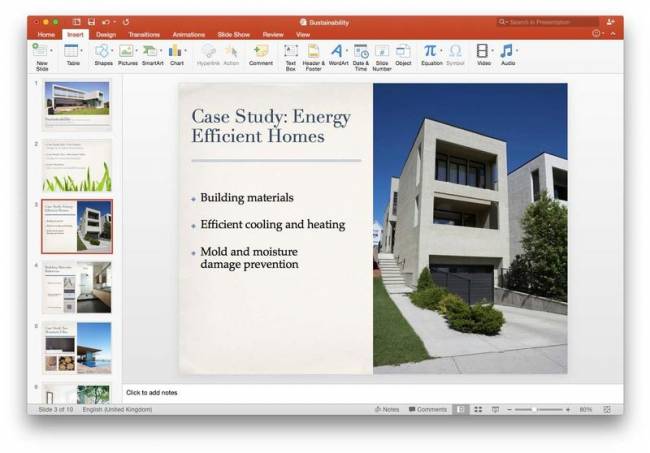Click the Search in Presentation field
The height and width of the screenshot is (453, 650).
pyautogui.click(x=548, y=22)
